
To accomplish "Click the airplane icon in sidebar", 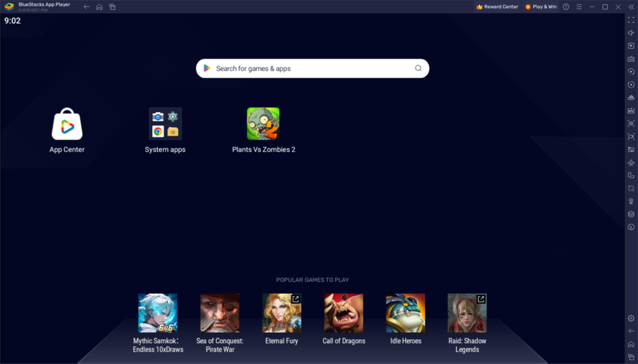I will coord(631,162).
